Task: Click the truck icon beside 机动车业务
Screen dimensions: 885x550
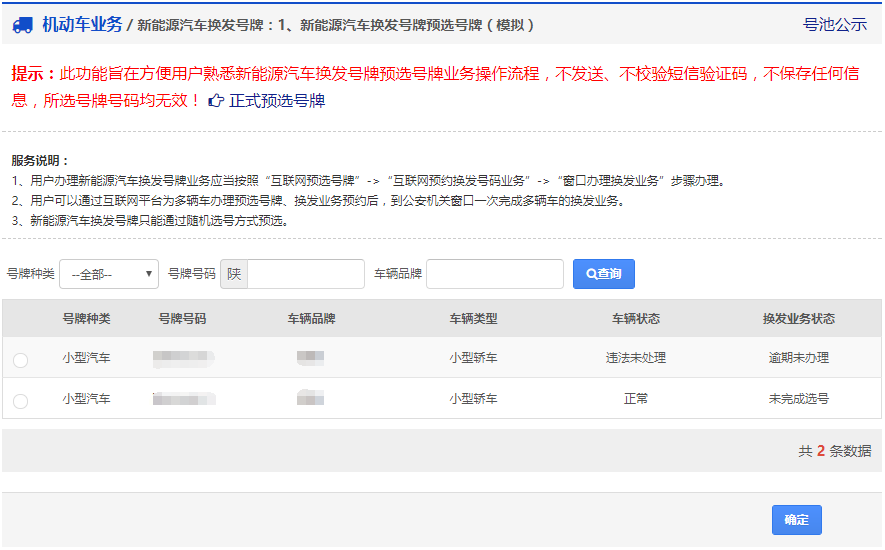Action: click(x=23, y=25)
